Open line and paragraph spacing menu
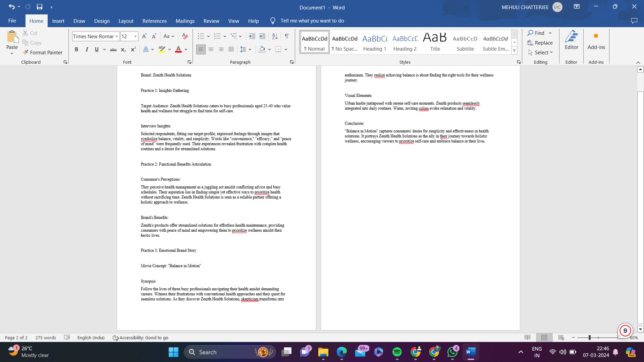644x362 pixels. (246, 49)
